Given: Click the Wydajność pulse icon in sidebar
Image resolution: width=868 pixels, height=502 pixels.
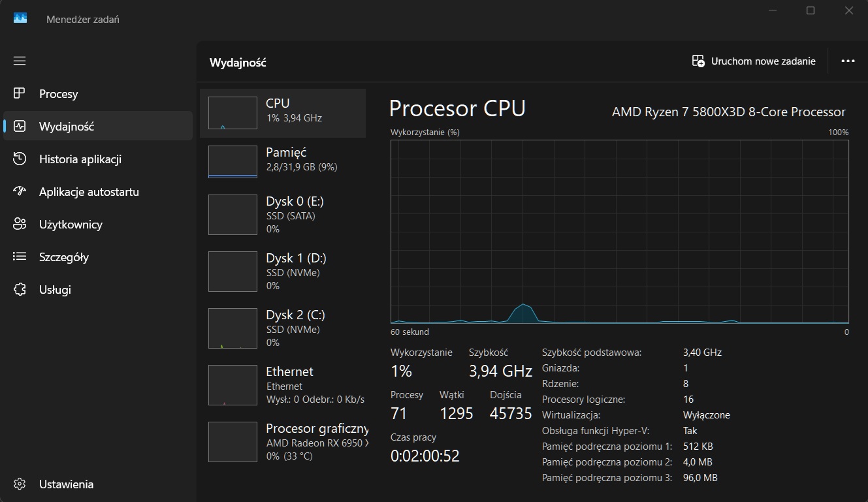Looking at the screenshot, I should tap(20, 126).
